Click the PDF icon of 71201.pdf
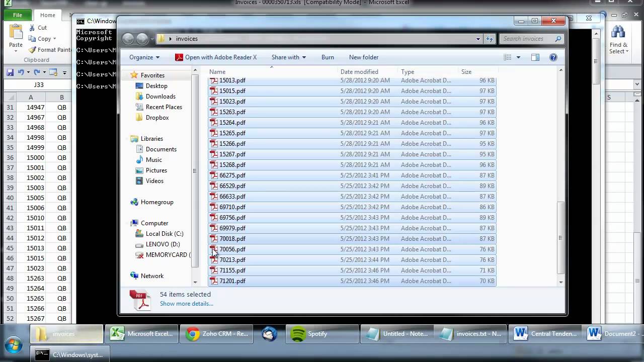The image size is (644, 362). click(x=214, y=281)
